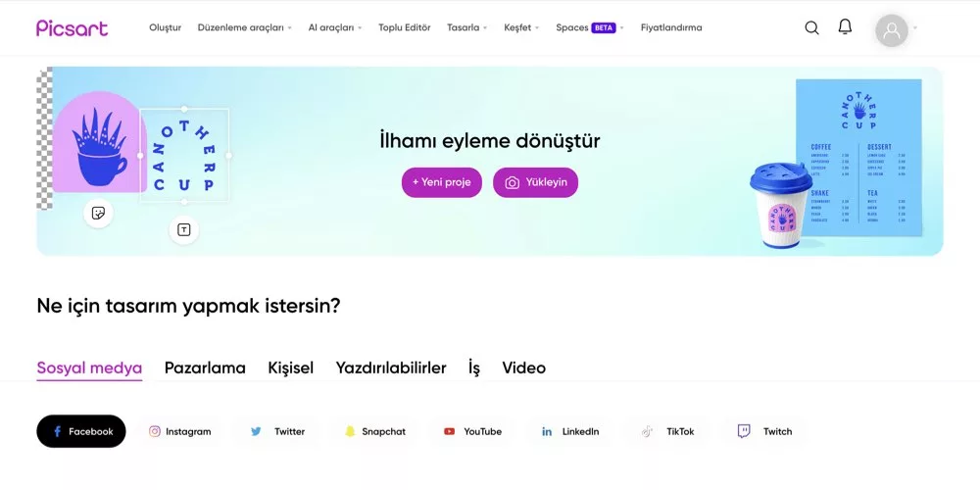The width and height of the screenshot is (980, 490).
Task: Click the menu poster thumbnail in banner
Action: point(858,158)
